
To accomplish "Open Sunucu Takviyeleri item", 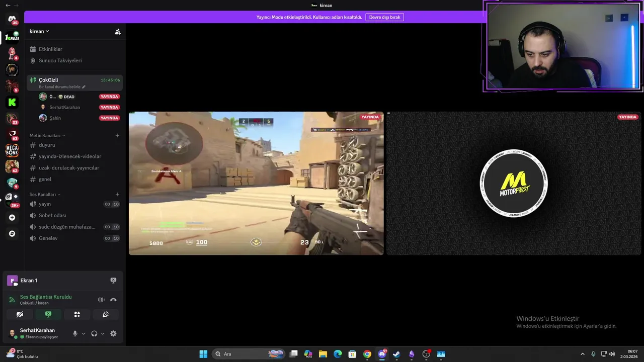I will (74, 60).
